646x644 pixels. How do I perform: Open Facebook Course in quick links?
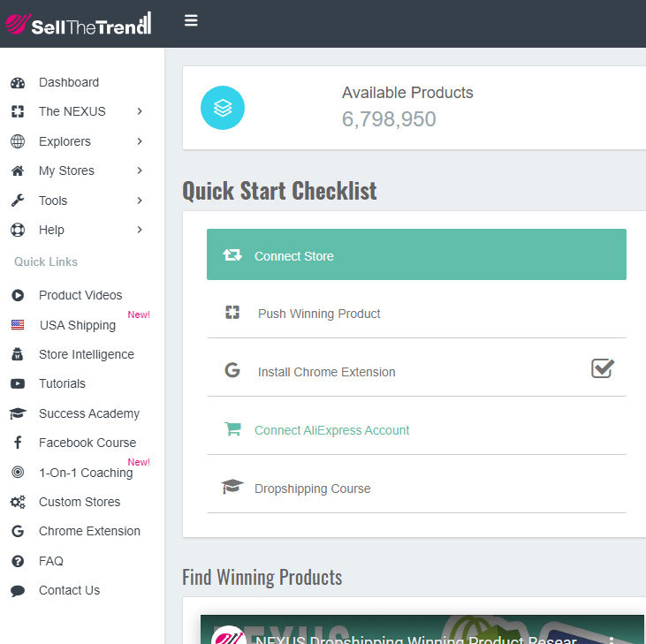[x=87, y=443]
